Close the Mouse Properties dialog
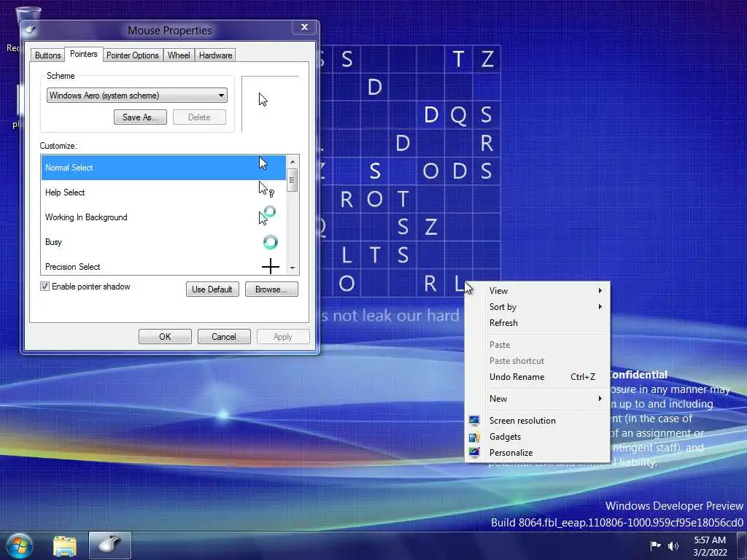The image size is (747, 560). click(304, 27)
